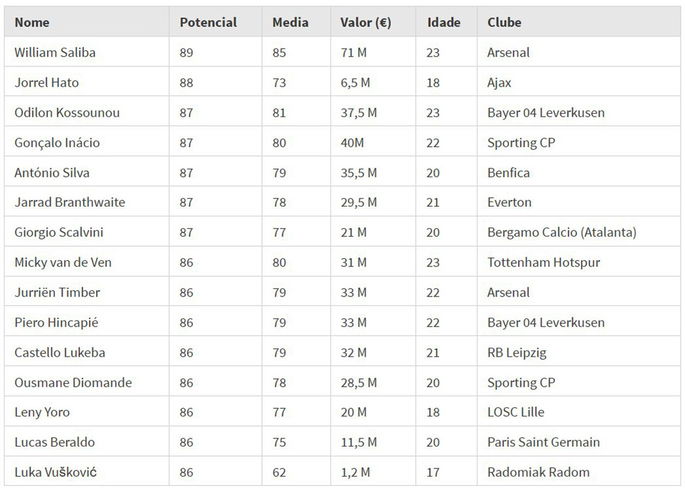Click Jarrad Branthwaite in the table
This screenshot has height=491, width=685.
point(69,202)
